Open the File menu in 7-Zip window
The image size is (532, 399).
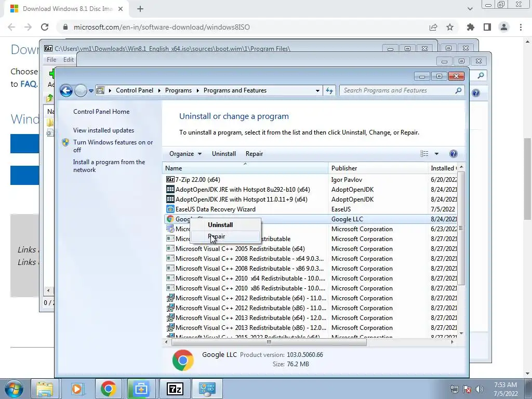coord(51,60)
